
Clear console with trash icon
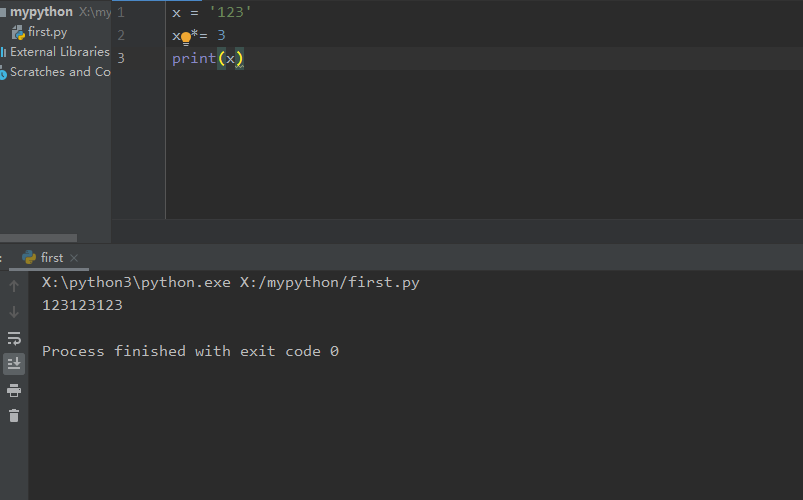point(14,415)
